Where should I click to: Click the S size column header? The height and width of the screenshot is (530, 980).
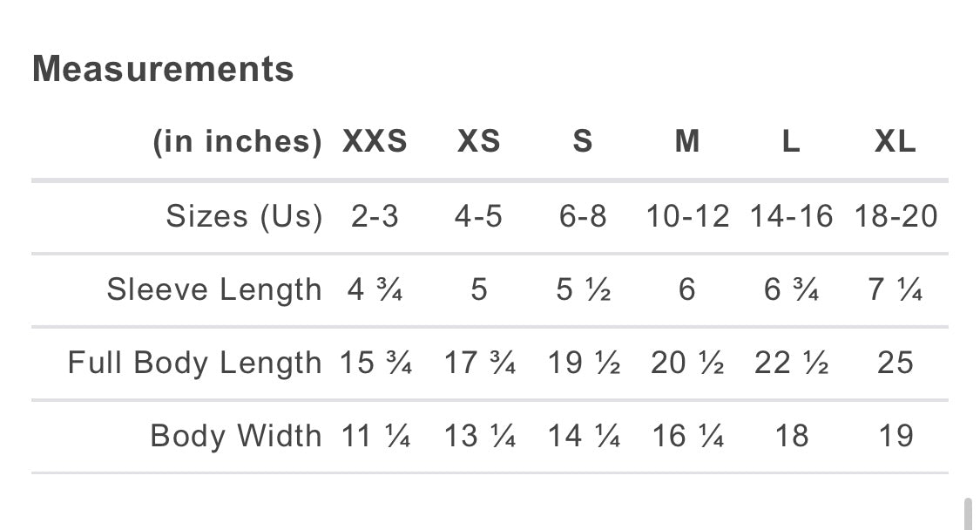[583, 141]
